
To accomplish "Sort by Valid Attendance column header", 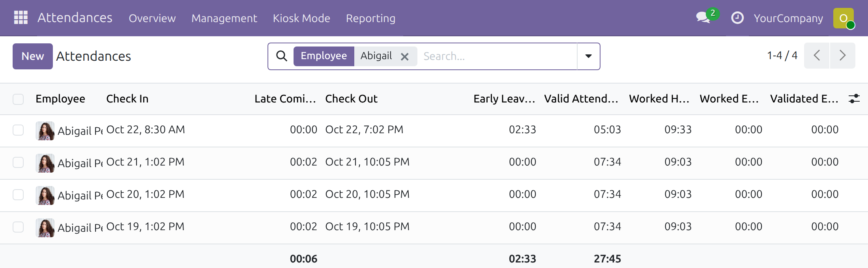I will coord(581,99).
